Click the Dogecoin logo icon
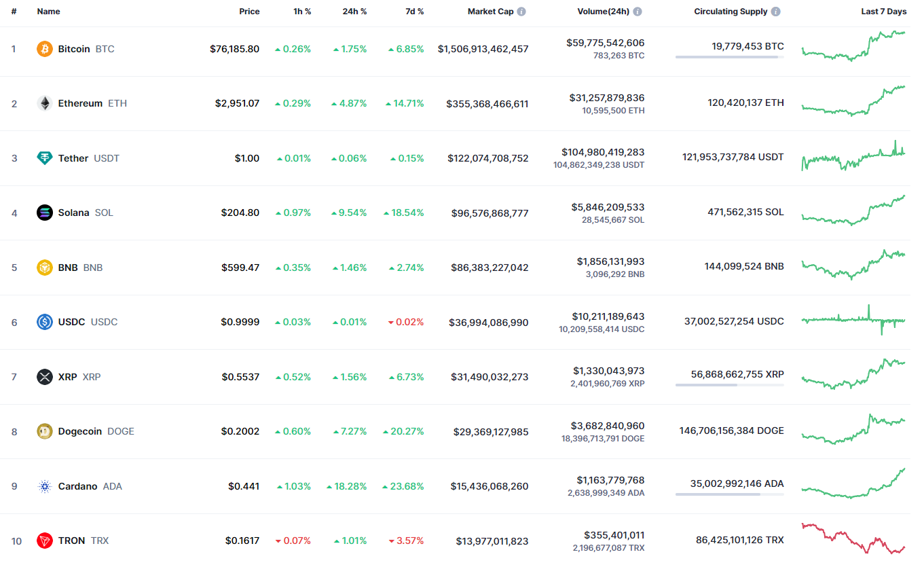Viewport: 924px width, 565px height. click(x=44, y=431)
